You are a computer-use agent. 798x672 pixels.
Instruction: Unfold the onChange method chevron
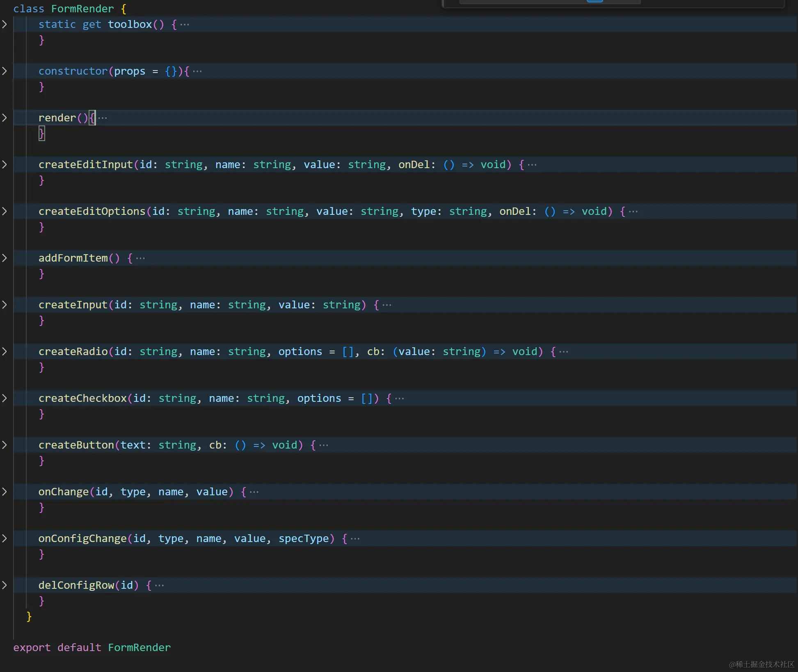point(5,492)
